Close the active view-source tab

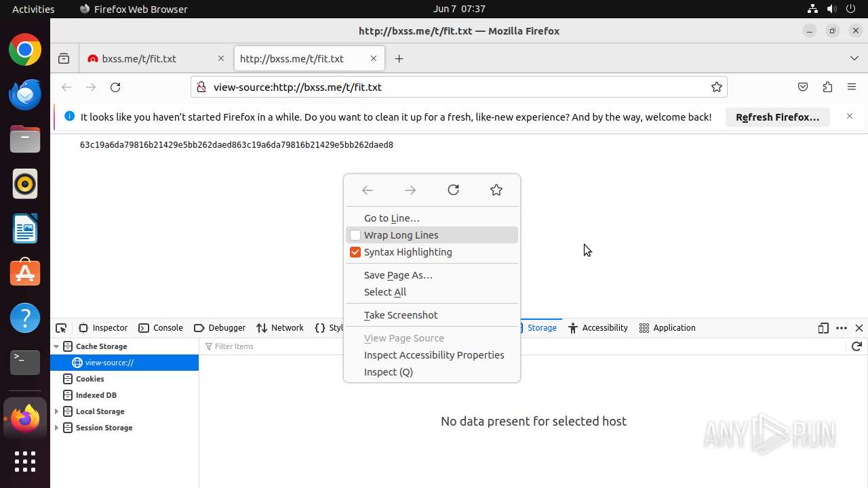click(374, 59)
